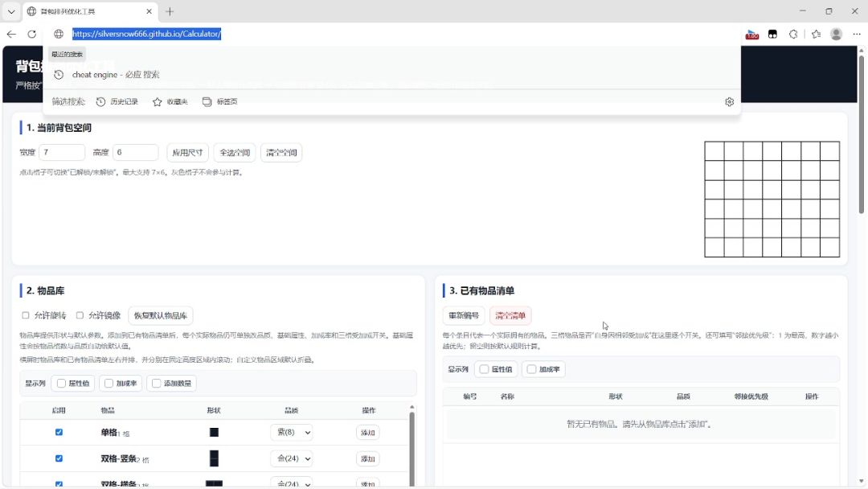868x489 pixels.
Task: Click the page vertical scrollbar
Action: [x=861, y=133]
